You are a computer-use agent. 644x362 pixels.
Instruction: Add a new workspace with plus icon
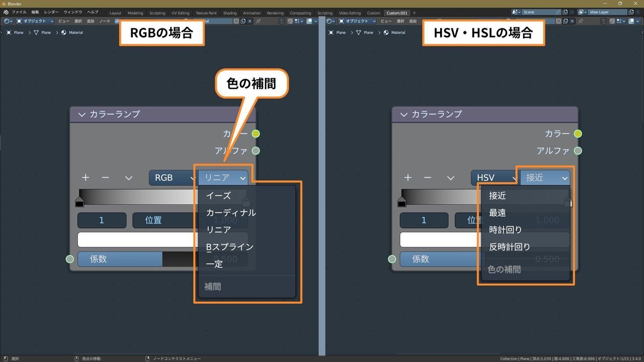pyautogui.click(x=414, y=13)
